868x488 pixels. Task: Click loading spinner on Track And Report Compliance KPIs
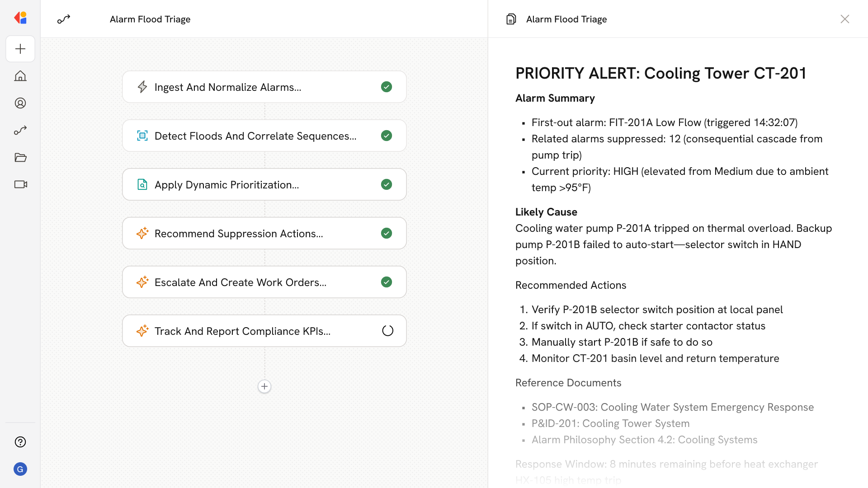coord(387,331)
